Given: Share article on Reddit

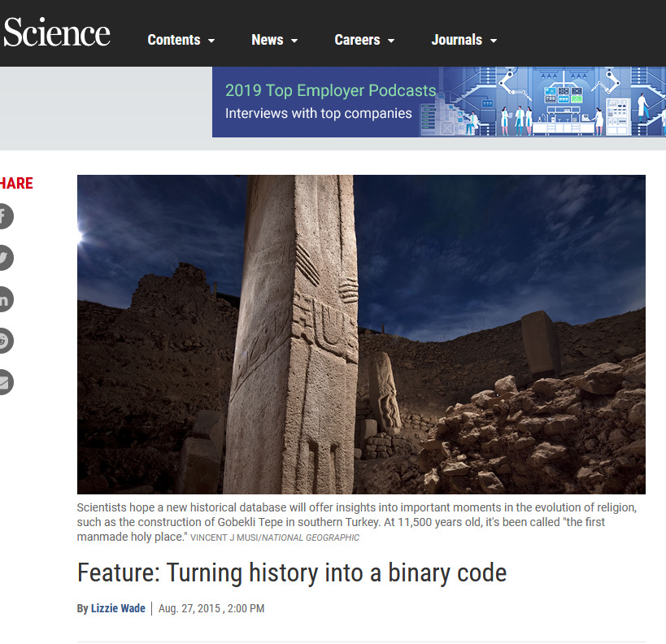Looking at the screenshot, I should 4,340.
